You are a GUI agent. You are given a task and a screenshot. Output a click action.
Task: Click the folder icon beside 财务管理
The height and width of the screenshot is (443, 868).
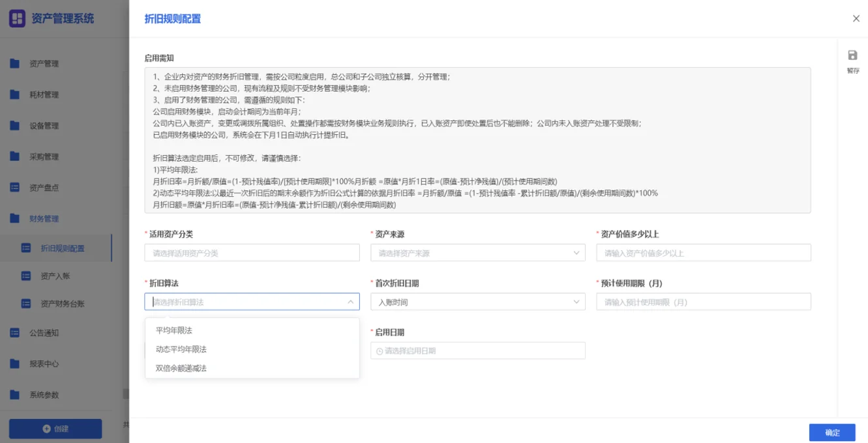pos(15,218)
